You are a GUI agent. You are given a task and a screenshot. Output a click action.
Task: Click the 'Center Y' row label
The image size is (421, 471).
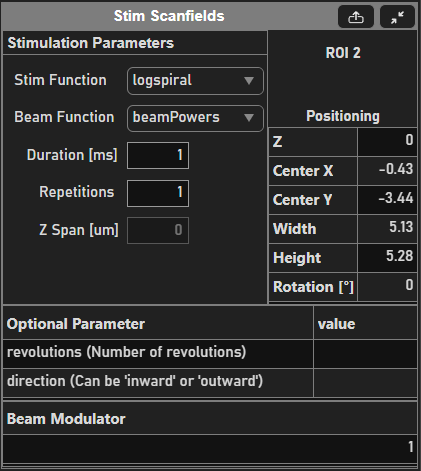(302, 200)
